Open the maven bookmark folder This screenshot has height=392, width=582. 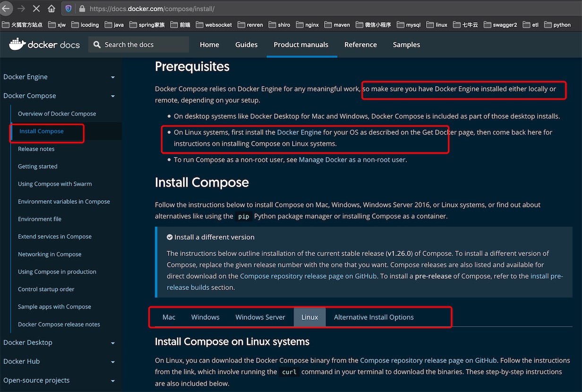(x=337, y=25)
